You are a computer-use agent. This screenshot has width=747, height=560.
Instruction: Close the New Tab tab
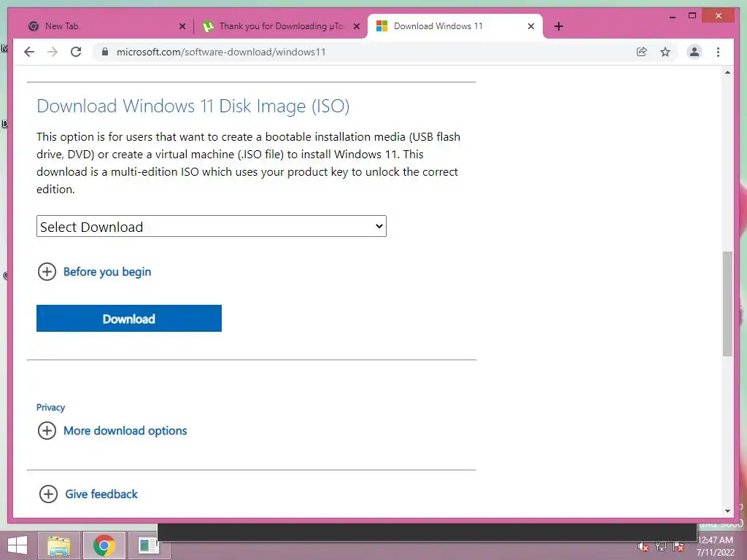tap(182, 26)
